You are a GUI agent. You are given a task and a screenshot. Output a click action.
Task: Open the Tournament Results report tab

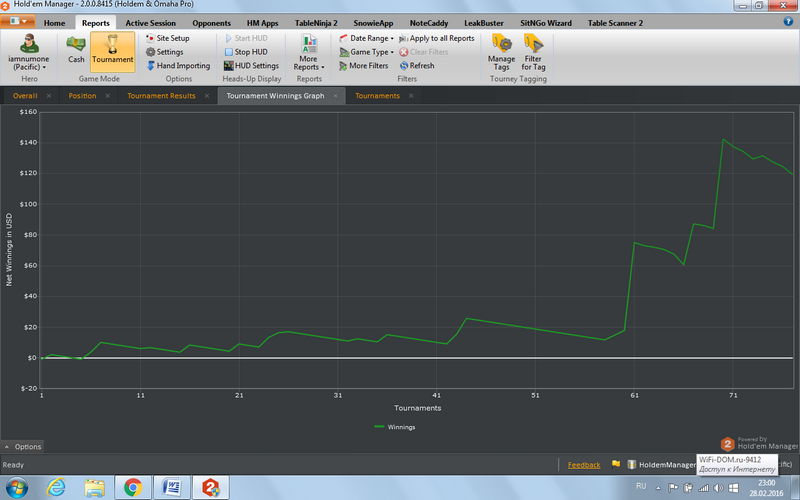pyautogui.click(x=161, y=96)
